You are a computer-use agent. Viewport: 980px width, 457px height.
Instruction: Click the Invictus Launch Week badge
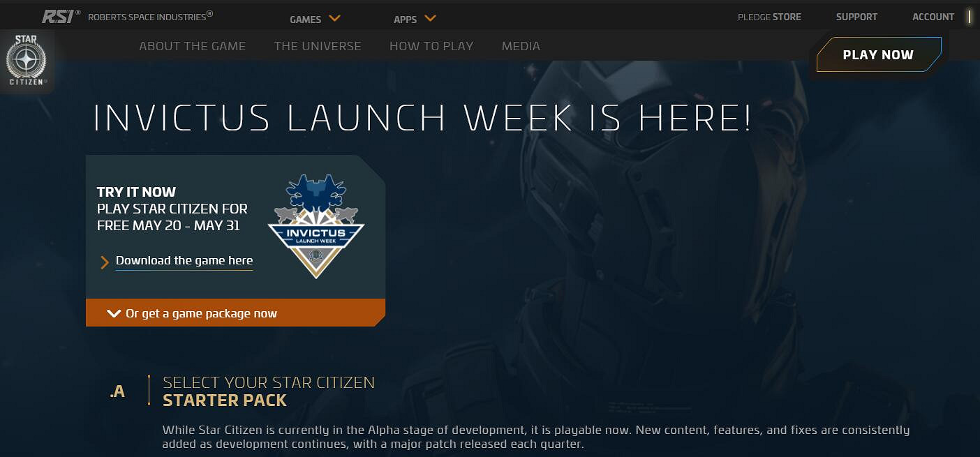point(316,226)
